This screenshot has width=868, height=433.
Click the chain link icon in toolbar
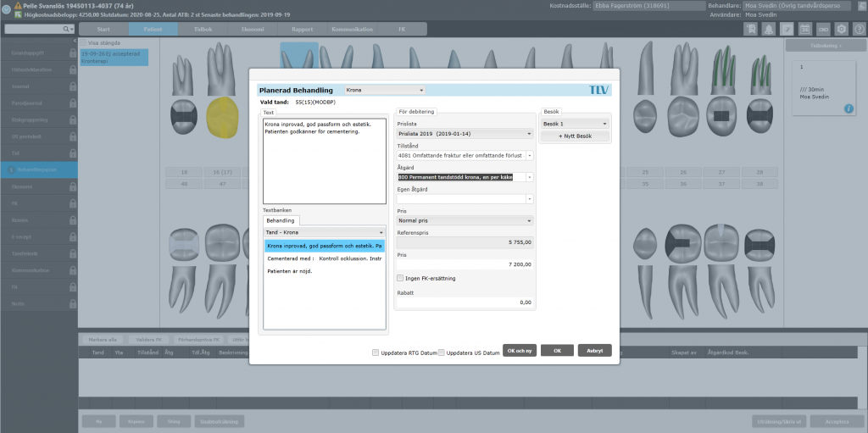coord(823,30)
